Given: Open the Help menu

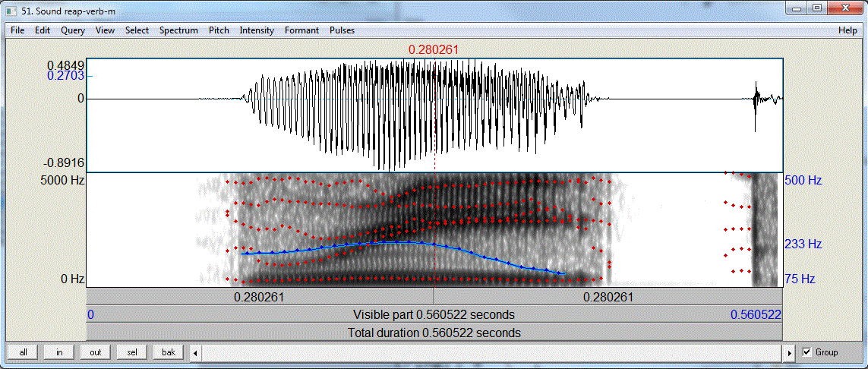Looking at the screenshot, I should pos(847,30).
